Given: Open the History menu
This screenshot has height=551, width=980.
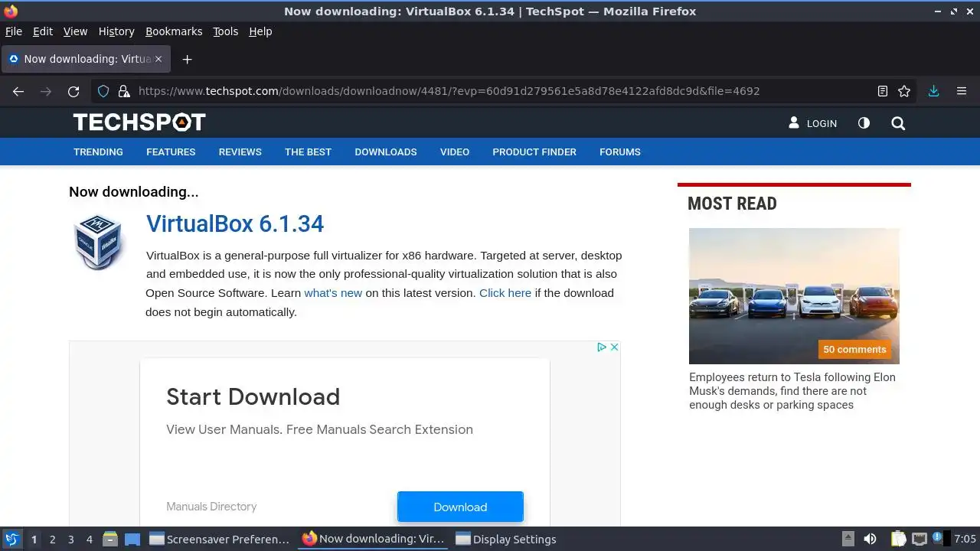Looking at the screenshot, I should 116,31.
